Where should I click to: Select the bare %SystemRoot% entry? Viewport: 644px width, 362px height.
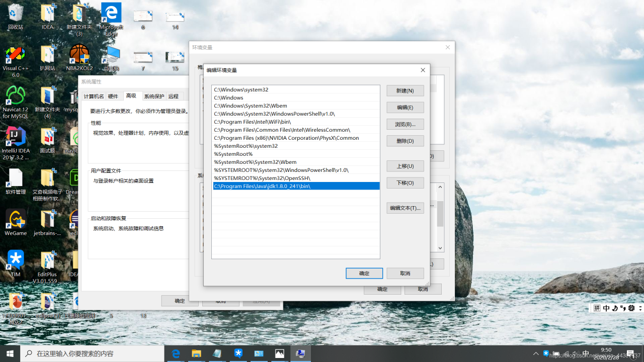(x=296, y=154)
